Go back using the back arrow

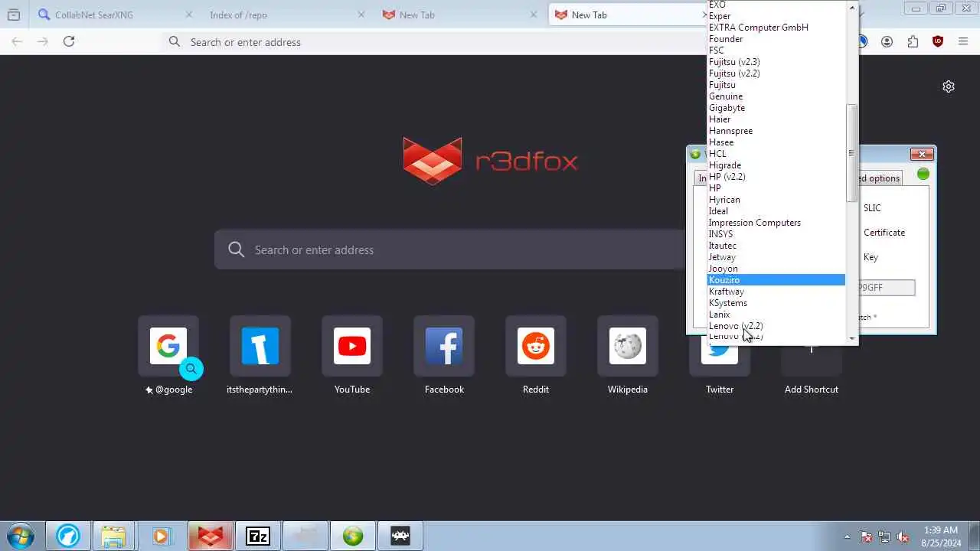point(17,41)
